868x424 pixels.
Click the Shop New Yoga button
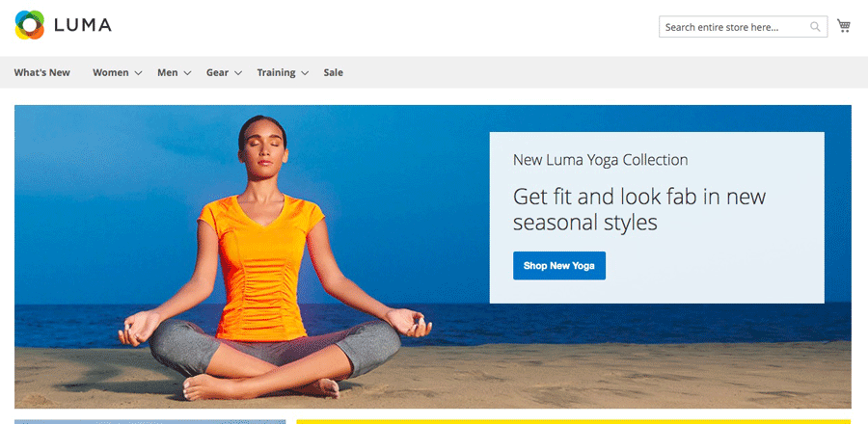[559, 265]
